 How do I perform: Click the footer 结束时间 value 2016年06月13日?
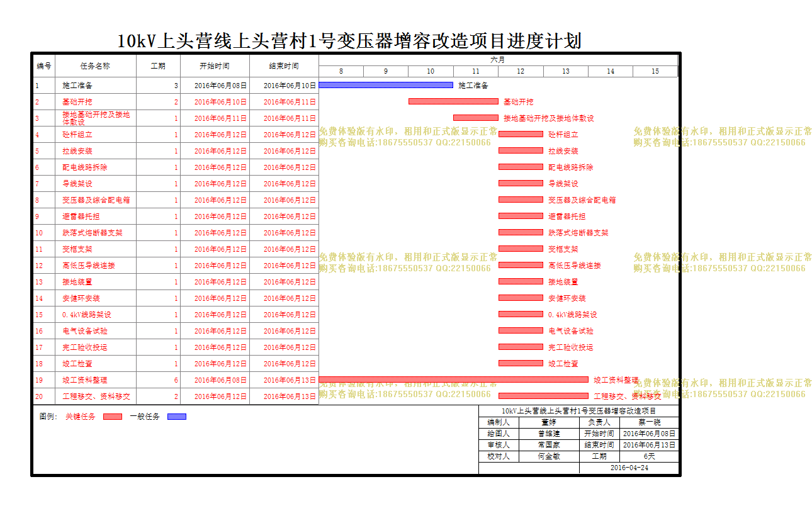tap(650, 445)
